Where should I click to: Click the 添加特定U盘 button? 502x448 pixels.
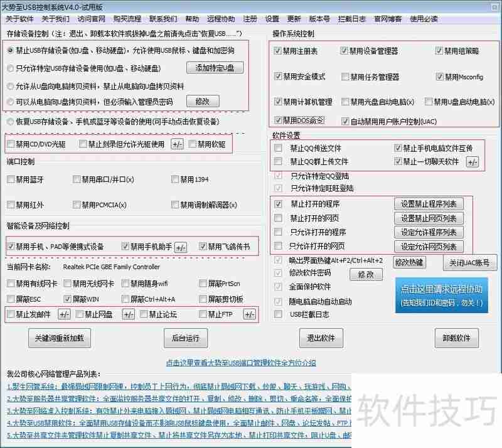(215, 68)
